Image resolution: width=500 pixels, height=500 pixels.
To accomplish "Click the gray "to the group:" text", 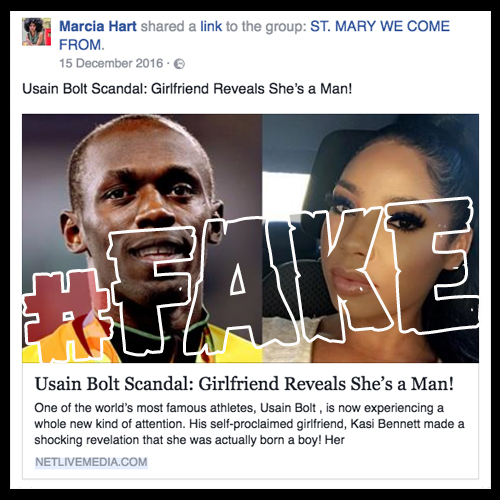I will (266, 26).
